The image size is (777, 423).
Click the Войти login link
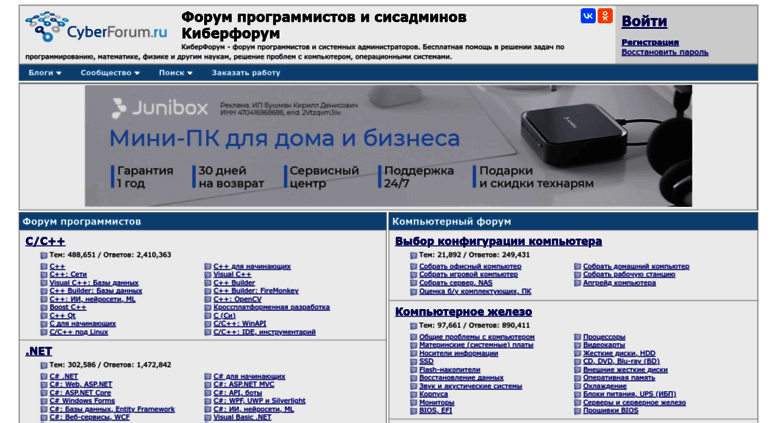point(644,21)
